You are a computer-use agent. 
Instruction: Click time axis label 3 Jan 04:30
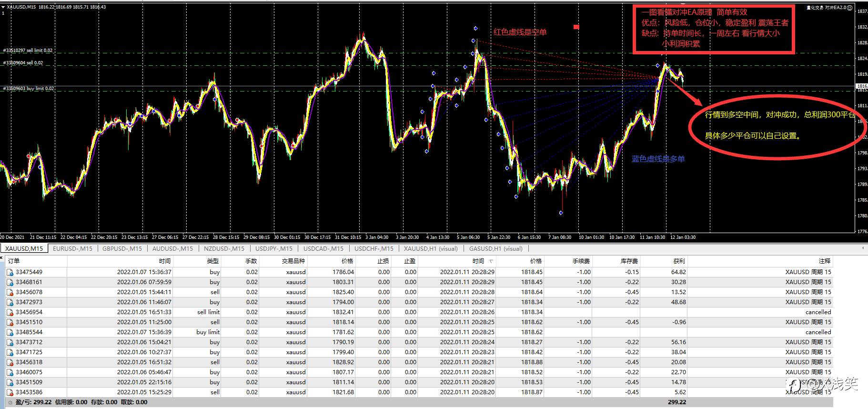(x=376, y=237)
